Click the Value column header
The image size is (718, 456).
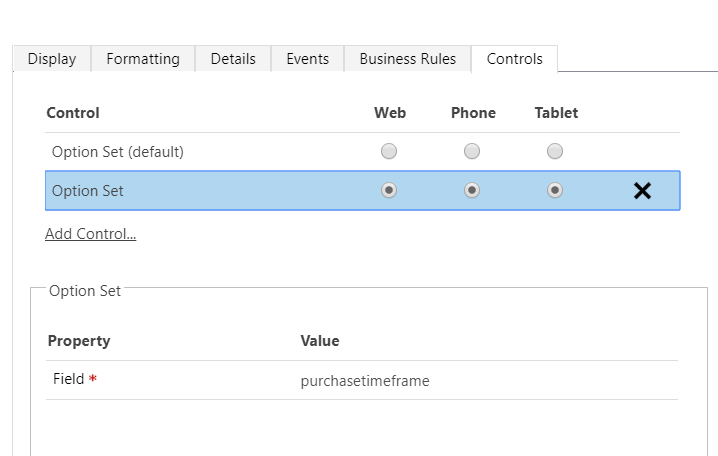click(x=320, y=341)
